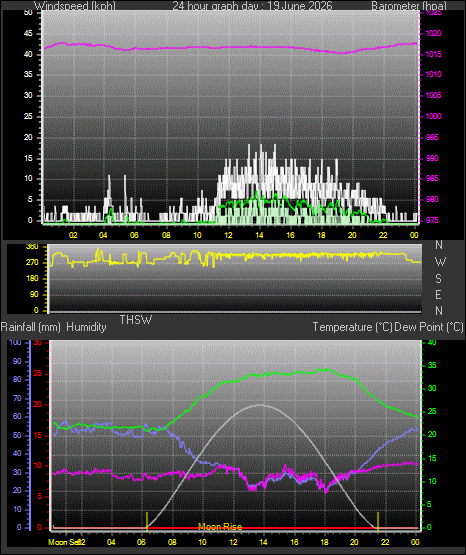Select the 990 barometer scale value
Viewport: 466px width, 555px height.
coord(432,158)
